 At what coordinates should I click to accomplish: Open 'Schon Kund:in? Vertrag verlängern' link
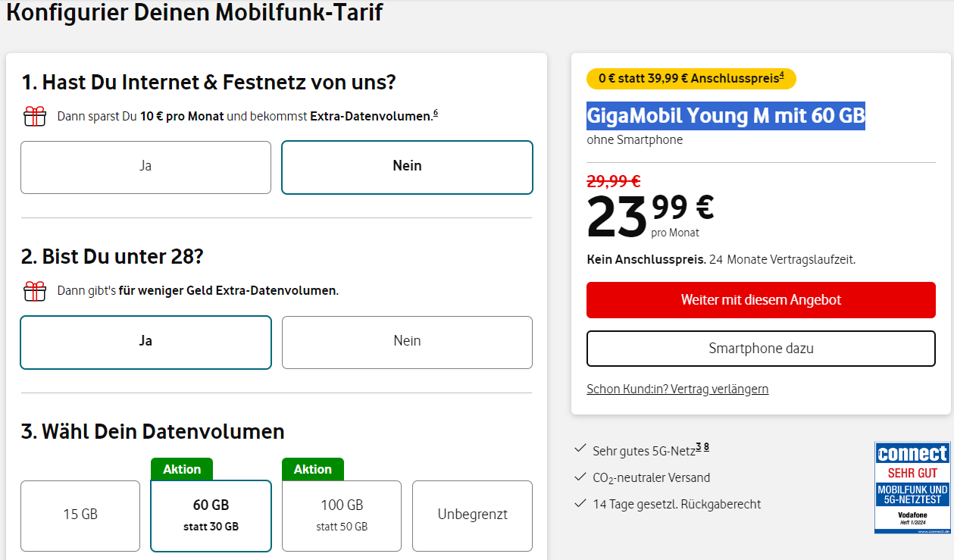point(677,389)
